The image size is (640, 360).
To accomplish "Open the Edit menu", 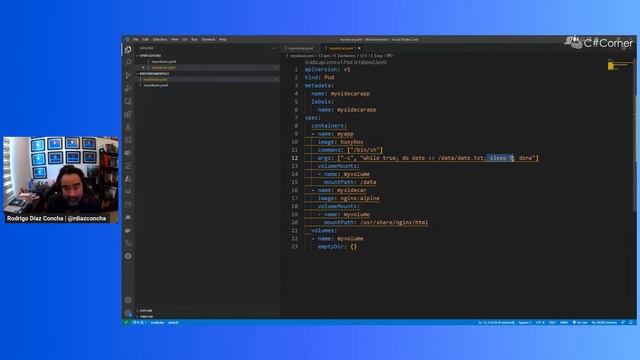I will (145, 40).
